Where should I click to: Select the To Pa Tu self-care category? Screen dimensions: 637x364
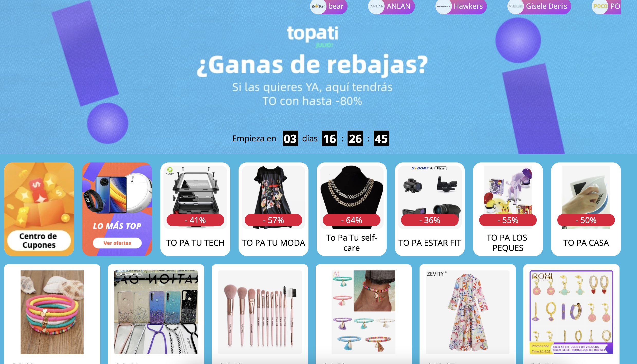point(352,209)
